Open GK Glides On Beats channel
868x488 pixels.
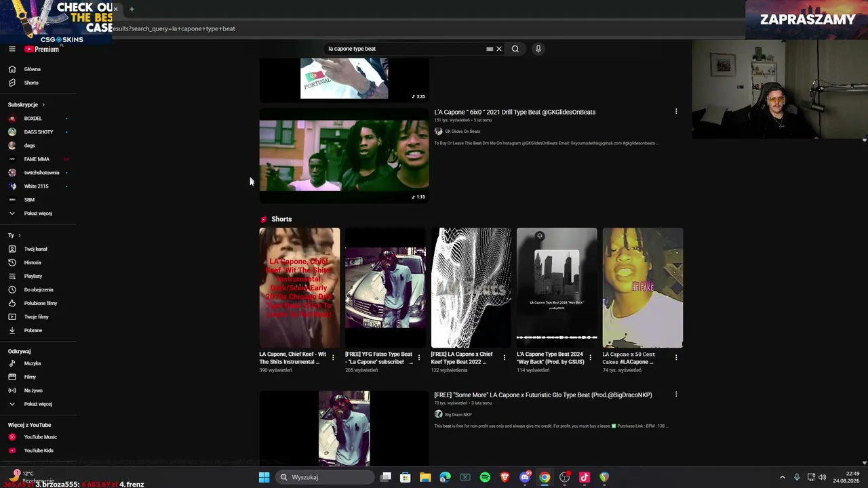[x=462, y=131]
